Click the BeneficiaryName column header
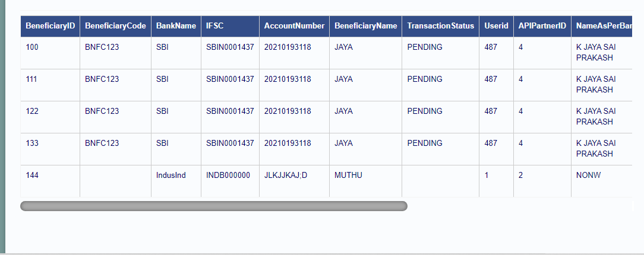644x255 pixels. tap(365, 26)
